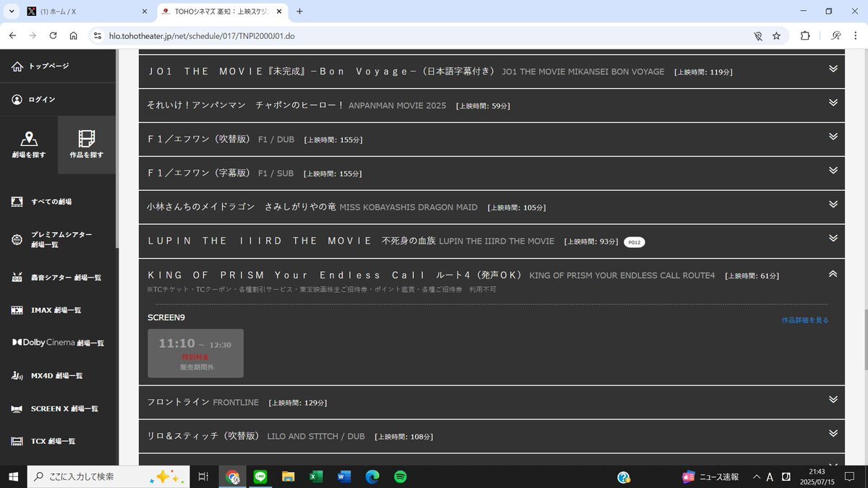Open a new browser tab
The height and width of the screenshot is (488, 868).
pos(299,12)
